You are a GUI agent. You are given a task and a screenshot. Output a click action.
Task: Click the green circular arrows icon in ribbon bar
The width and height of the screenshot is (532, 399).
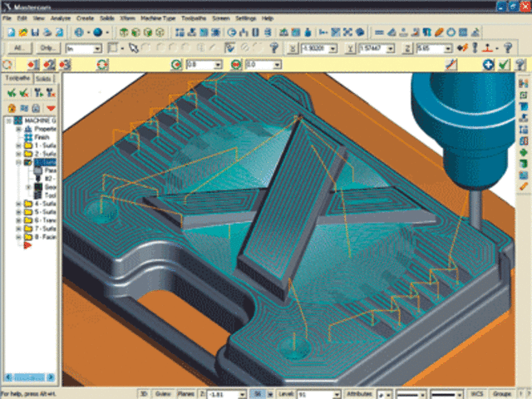(x=102, y=65)
